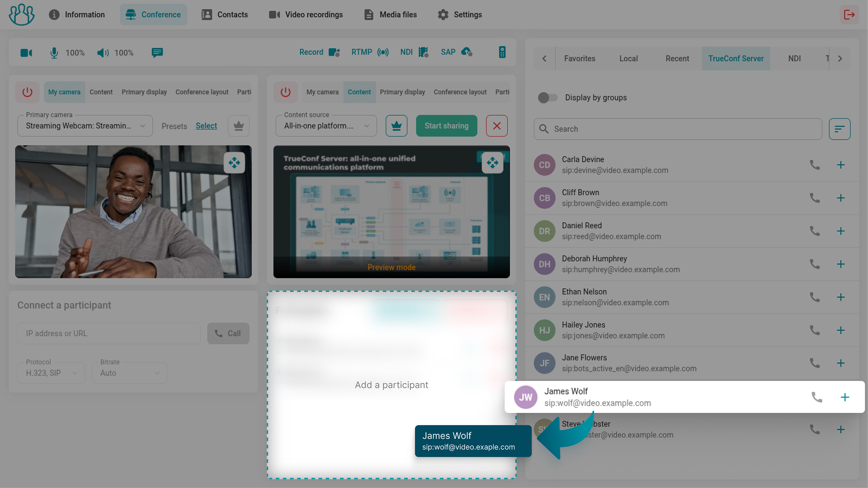868x488 pixels.
Task: Select My camera tab in second panel
Action: pyautogui.click(x=322, y=92)
